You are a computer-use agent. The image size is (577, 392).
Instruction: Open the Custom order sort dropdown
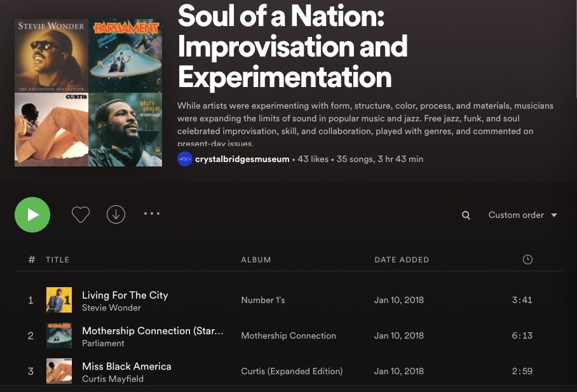point(516,215)
